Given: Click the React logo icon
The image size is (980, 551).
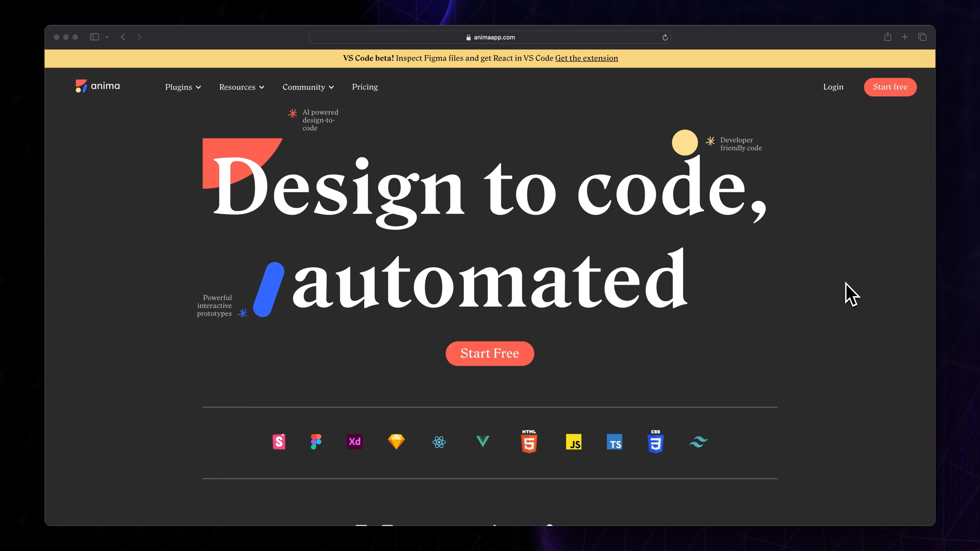Looking at the screenshot, I should click(439, 442).
